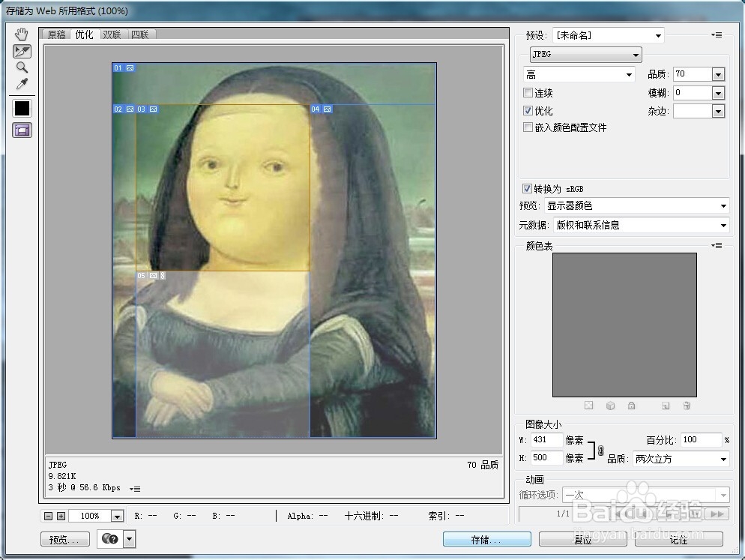Click the 模糊 blur value field
Screen dimensions: 745x560
pyautogui.click(x=693, y=93)
